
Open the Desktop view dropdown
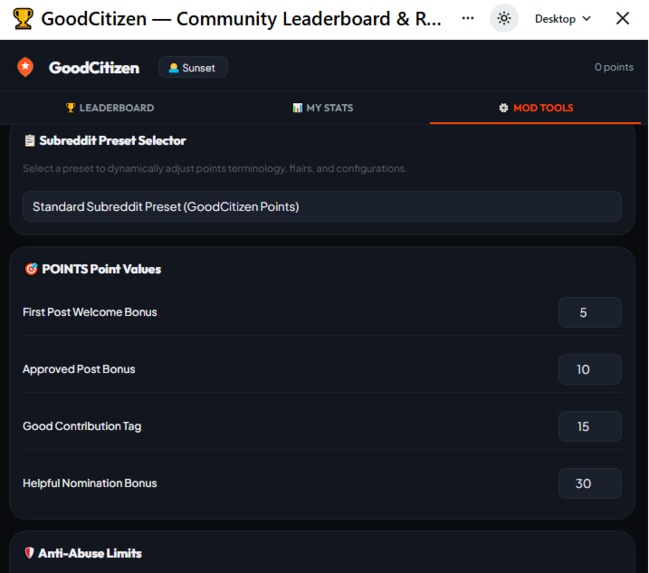[562, 19]
